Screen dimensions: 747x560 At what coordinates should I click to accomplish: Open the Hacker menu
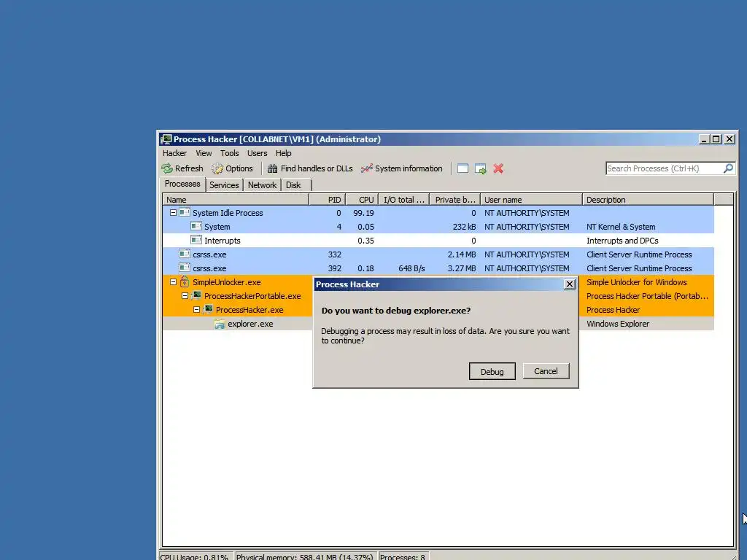[174, 153]
